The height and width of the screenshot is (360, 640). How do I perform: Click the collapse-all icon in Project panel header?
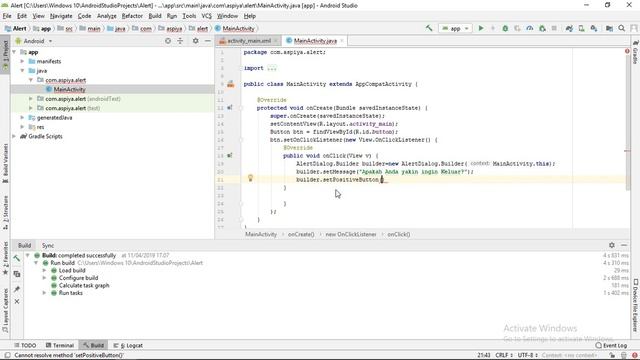click(x=180, y=41)
